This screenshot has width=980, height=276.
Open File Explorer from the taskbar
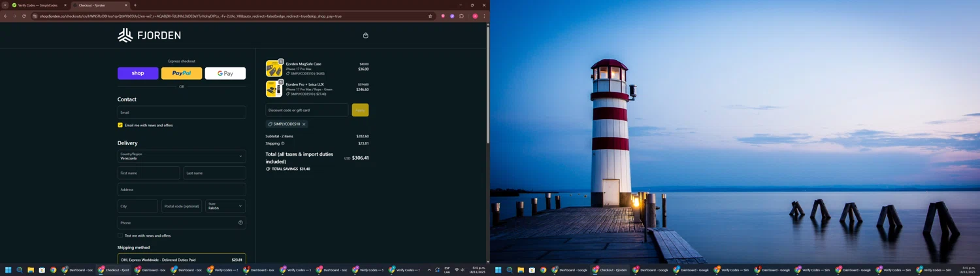31,269
